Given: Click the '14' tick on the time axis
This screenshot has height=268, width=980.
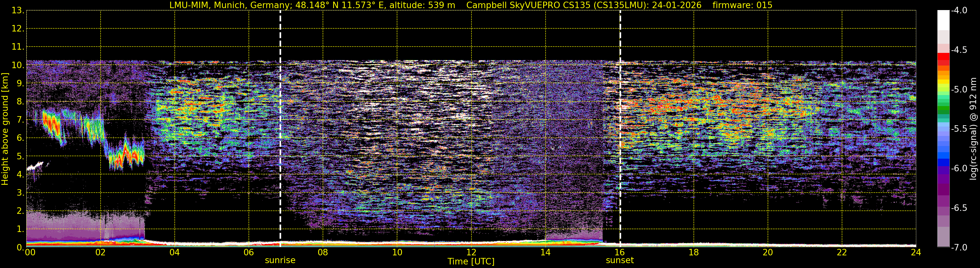Looking at the screenshot, I should [545, 252].
